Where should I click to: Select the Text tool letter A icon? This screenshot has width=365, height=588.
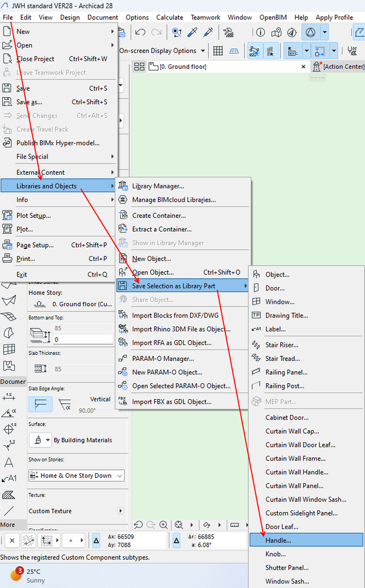pyautogui.click(x=9, y=463)
